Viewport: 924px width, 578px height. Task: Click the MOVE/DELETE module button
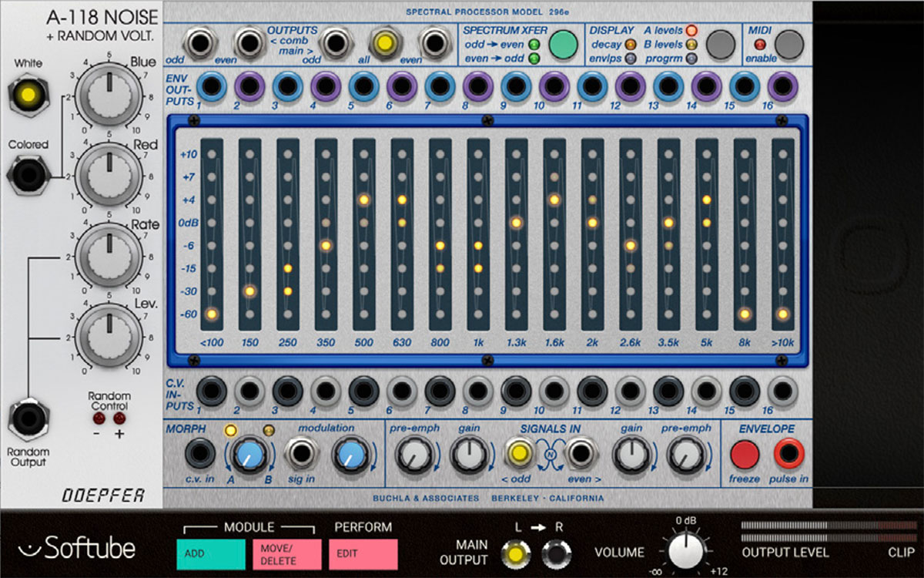286,554
